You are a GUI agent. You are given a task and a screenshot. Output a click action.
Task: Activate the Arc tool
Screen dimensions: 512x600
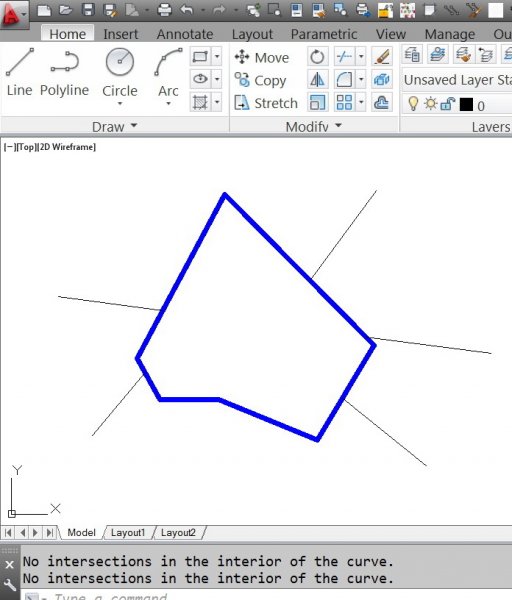168,72
